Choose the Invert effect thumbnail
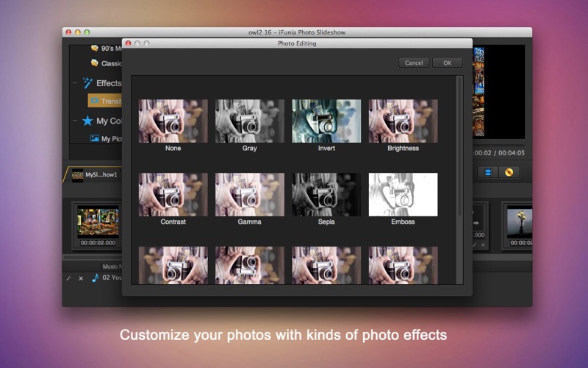 pos(326,121)
